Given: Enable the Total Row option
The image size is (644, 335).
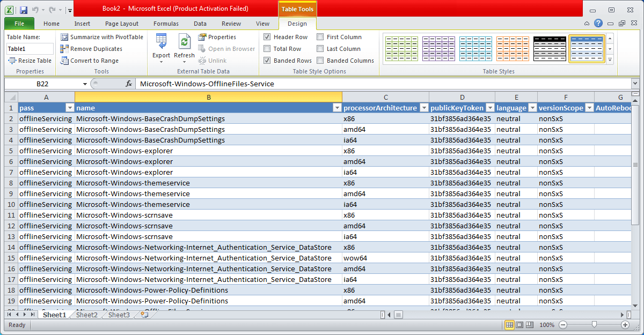Looking at the screenshot, I should click(266, 48).
